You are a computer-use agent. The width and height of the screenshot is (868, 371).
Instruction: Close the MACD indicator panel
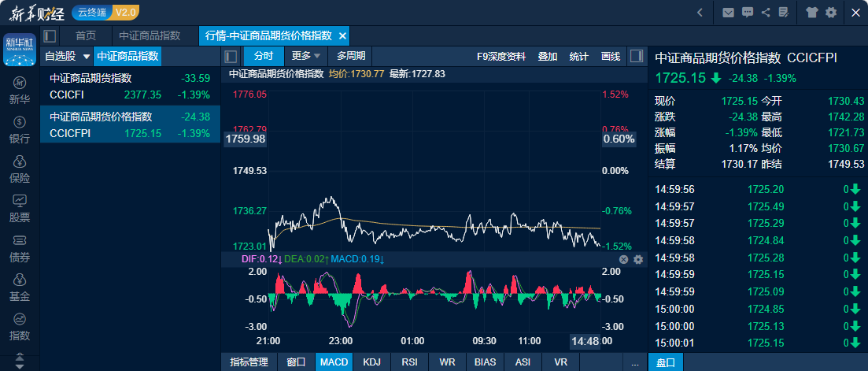623,259
